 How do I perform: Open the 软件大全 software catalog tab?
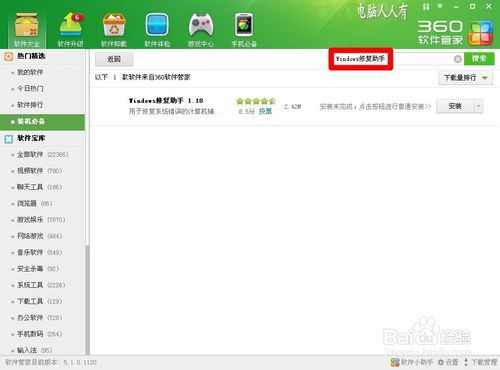pyautogui.click(x=27, y=30)
